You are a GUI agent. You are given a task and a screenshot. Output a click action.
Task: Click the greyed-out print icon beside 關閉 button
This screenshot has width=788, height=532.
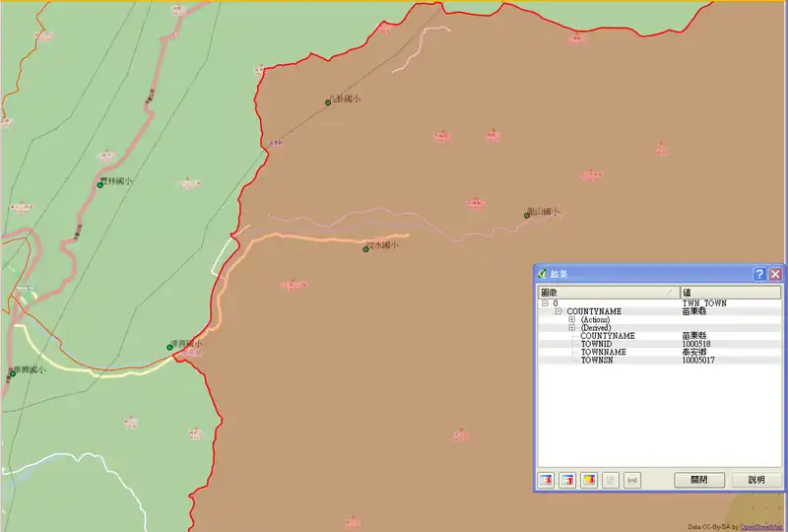click(632, 480)
